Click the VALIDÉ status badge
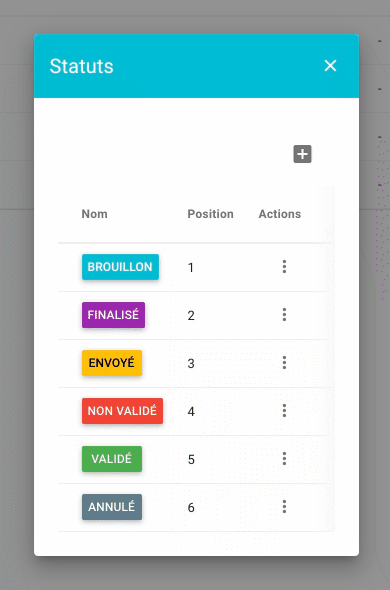 click(x=112, y=459)
